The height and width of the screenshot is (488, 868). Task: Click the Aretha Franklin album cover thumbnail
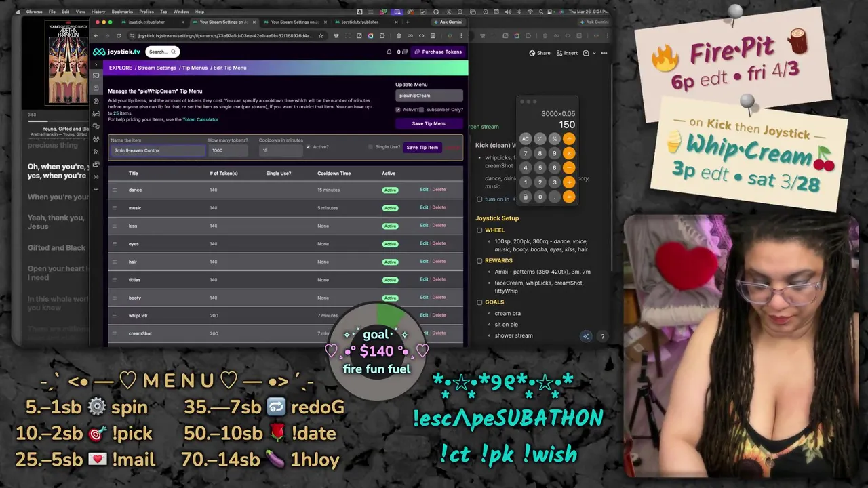tap(66, 62)
